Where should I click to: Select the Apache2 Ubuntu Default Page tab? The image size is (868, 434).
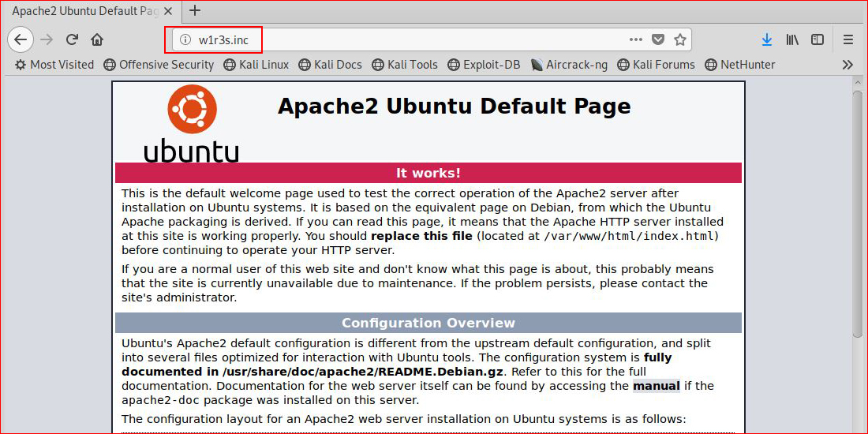(x=92, y=11)
